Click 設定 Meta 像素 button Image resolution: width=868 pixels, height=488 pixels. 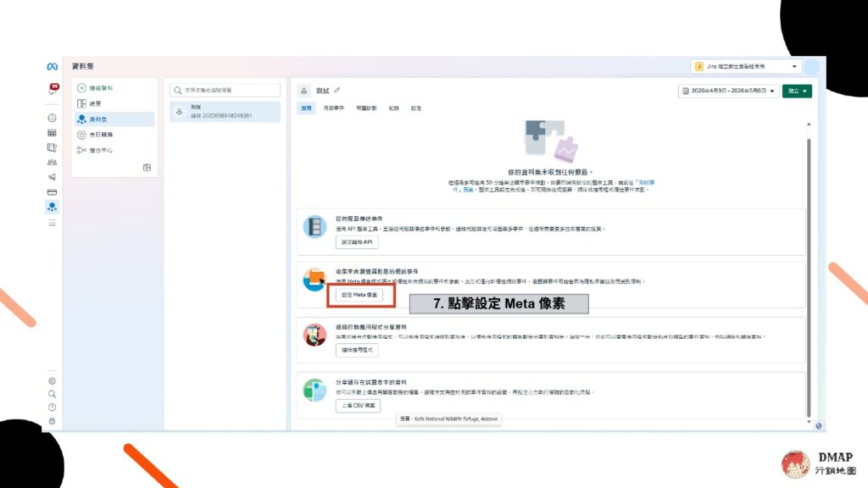pos(359,295)
